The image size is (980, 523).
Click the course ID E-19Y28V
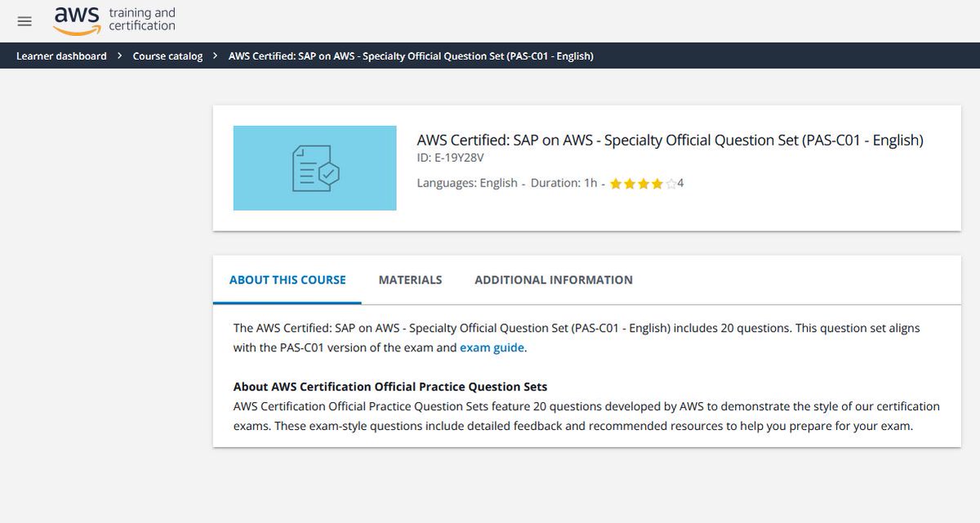click(450, 158)
